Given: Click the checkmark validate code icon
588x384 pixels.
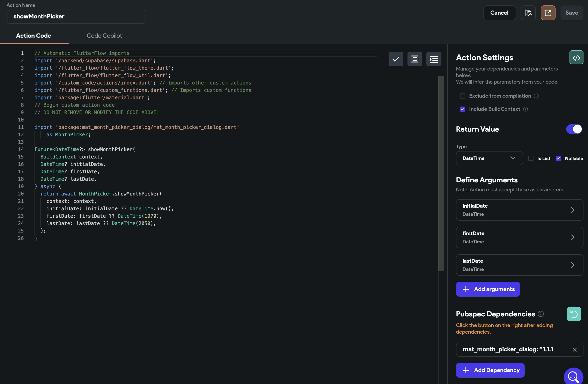Looking at the screenshot, I should [396, 59].
